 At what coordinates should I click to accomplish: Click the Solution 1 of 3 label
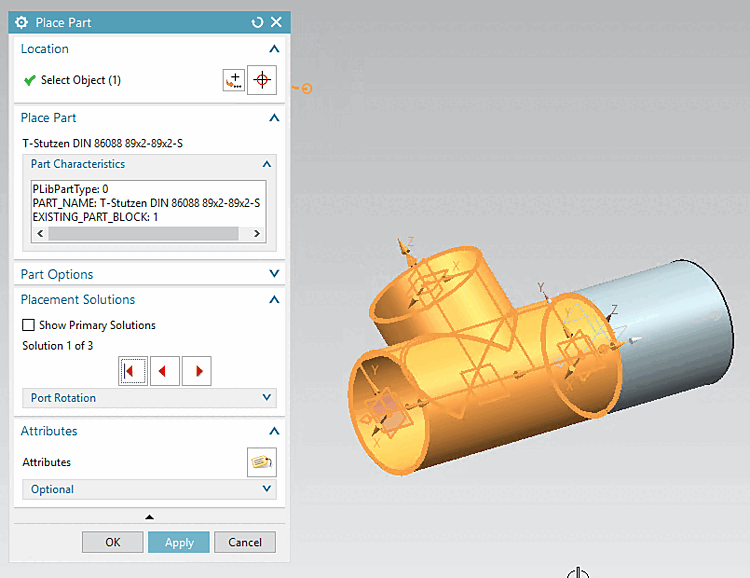pos(57,346)
